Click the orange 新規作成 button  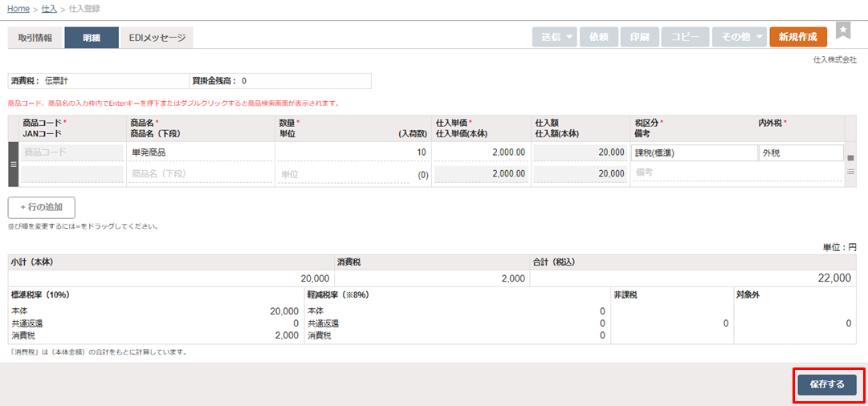click(797, 37)
